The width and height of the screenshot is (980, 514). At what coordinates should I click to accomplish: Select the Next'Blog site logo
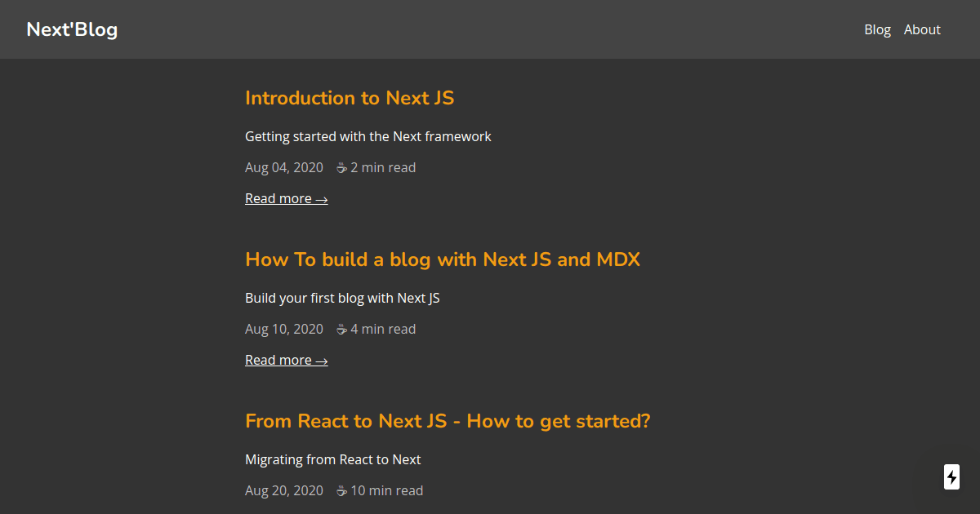click(x=72, y=29)
